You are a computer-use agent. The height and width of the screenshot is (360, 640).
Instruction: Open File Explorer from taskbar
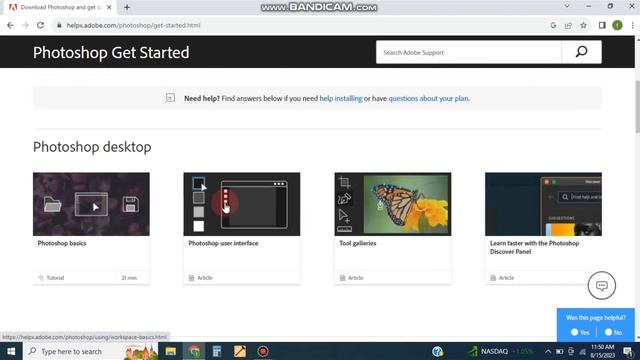(171, 351)
